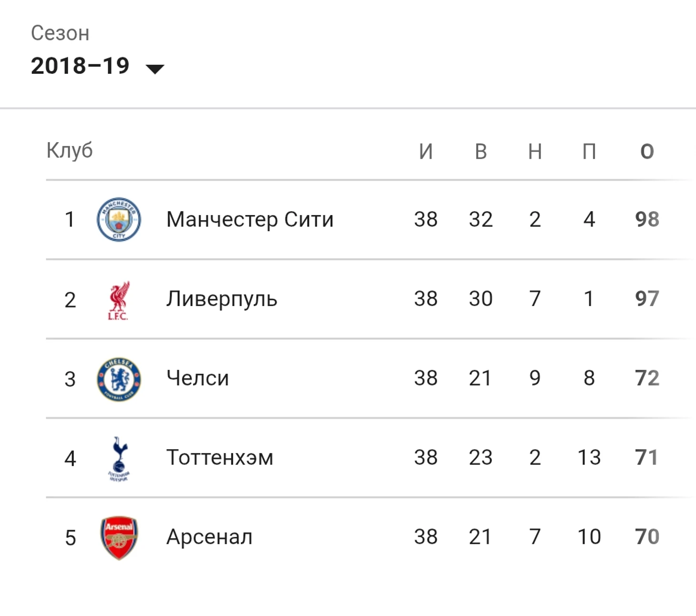This screenshot has height=616, width=696.
Task: Open the Манчестер Сити team link
Action: (250, 219)
